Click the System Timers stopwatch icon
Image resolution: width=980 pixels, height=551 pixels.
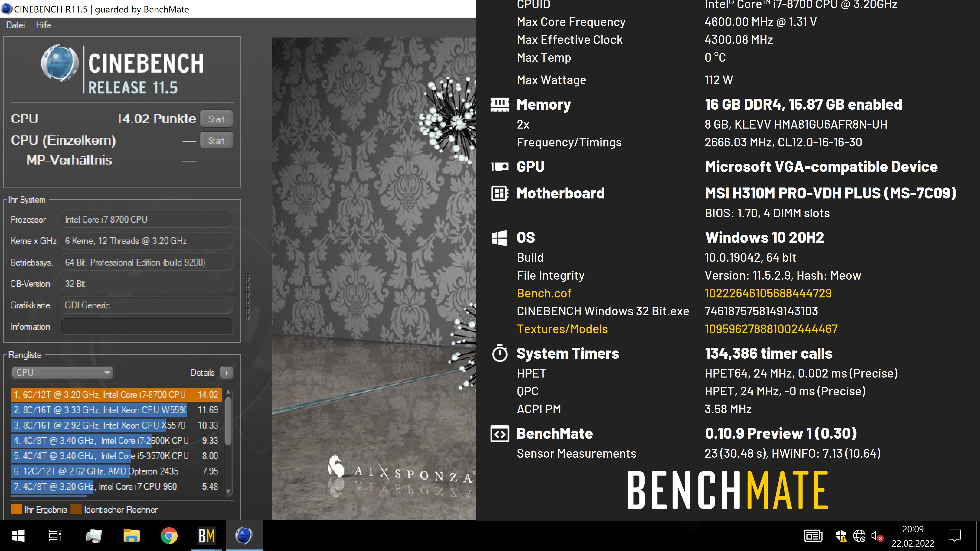(499, 353)
